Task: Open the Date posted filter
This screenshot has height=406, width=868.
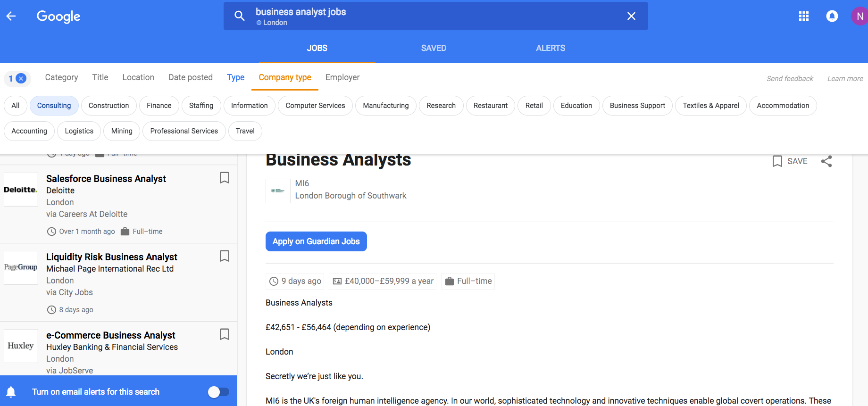Action: (x=191, y=77)
